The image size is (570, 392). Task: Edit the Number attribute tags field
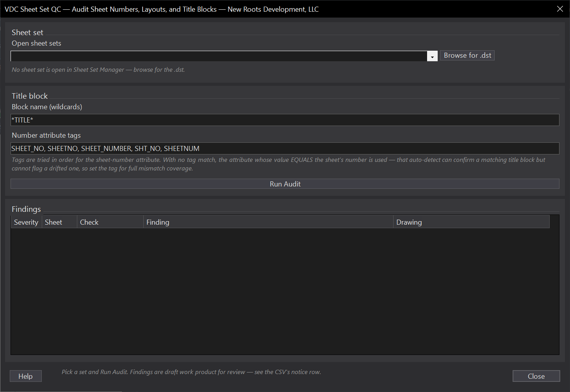click(x=285, y=149)
